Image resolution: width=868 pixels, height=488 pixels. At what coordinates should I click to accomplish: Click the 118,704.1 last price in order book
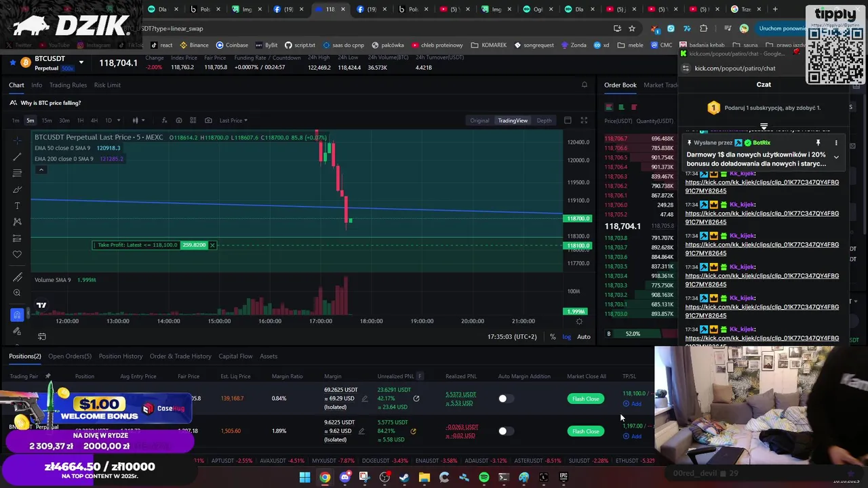pos(623,226)
